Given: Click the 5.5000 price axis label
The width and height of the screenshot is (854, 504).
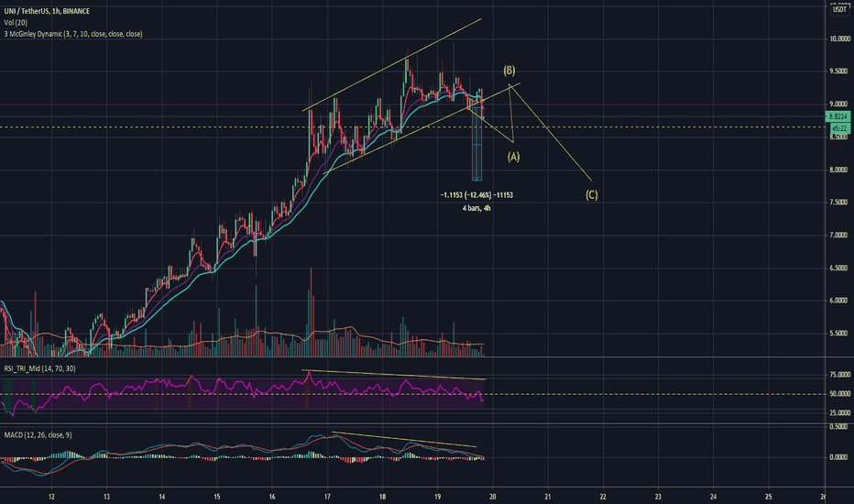Looking at the screenshot, I should coord(840,334).
